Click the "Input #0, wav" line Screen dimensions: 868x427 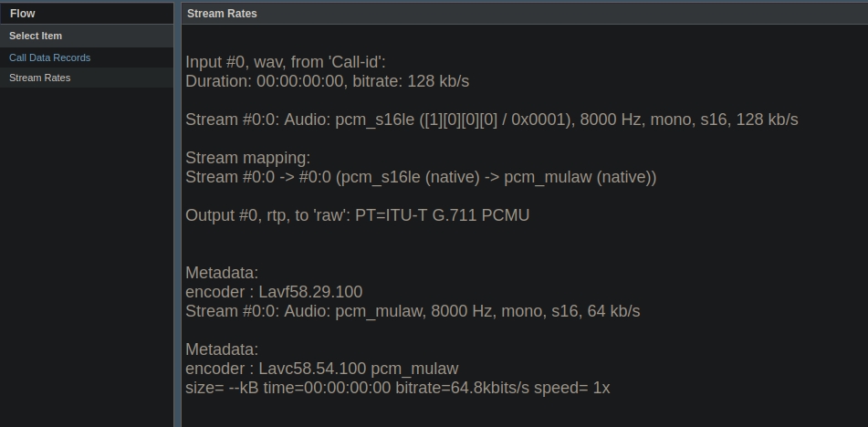(x=286, y=62)
